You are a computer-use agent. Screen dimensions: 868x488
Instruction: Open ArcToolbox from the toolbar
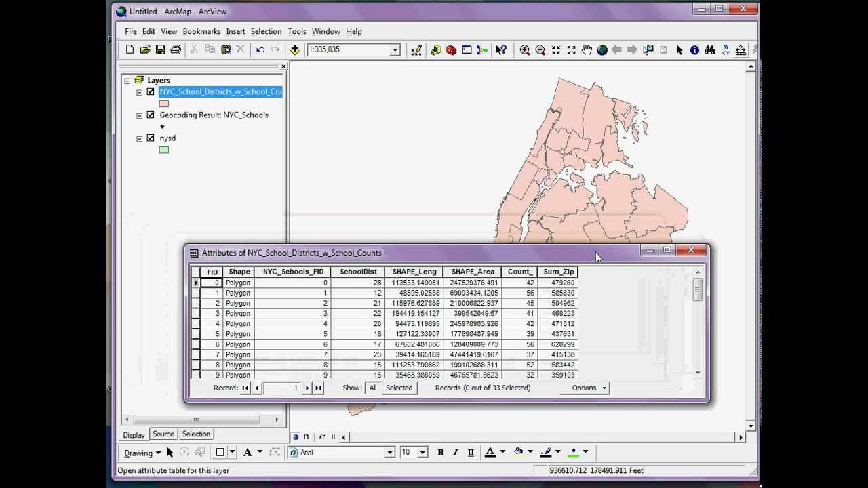click(x=450, y=49)
